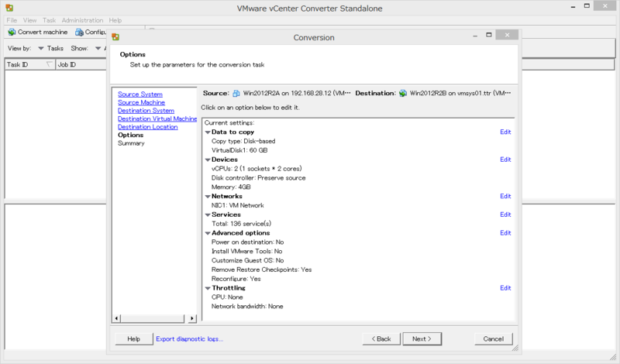Click the steps list horizontal scrollbar track
The height and width of the screenshot is (364, 620).
[152, 318]
